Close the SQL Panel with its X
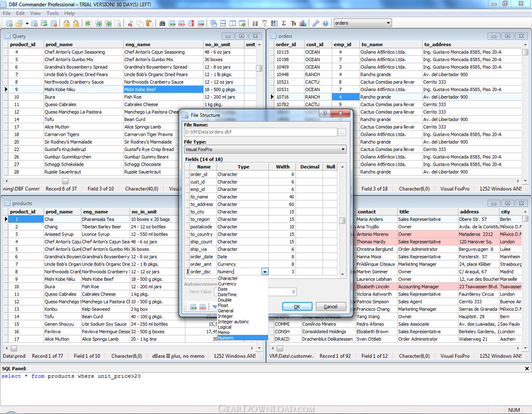Screen dimensions: 532x414 click(527, 369)
